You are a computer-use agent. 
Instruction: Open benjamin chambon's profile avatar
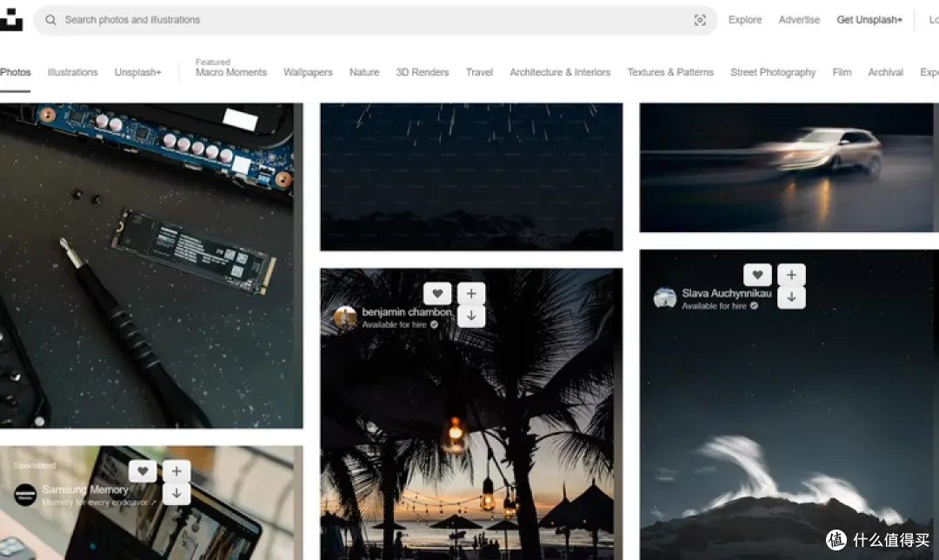tap(345, 317)
